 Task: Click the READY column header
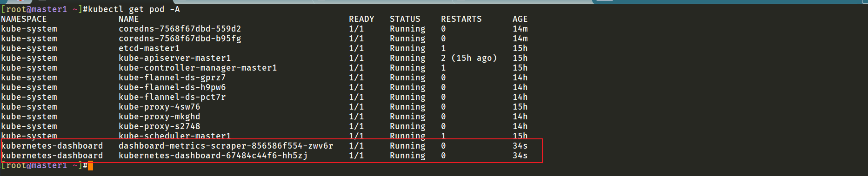[361, 19]
